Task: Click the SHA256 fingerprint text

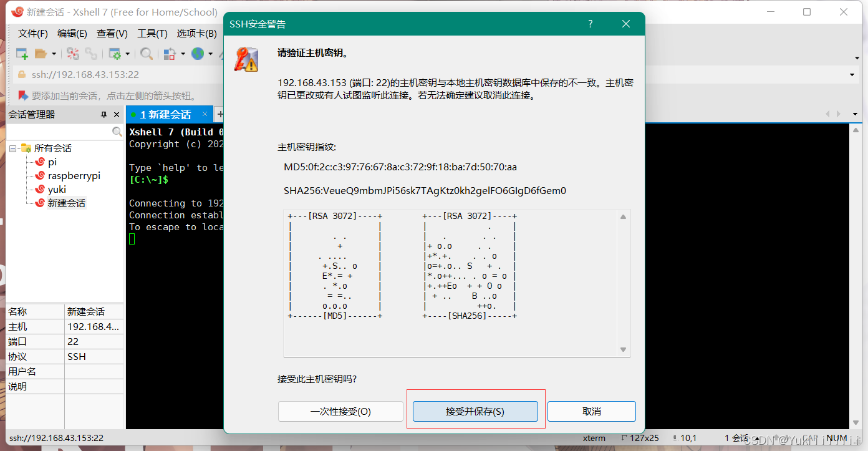Action: click(425, 191)
